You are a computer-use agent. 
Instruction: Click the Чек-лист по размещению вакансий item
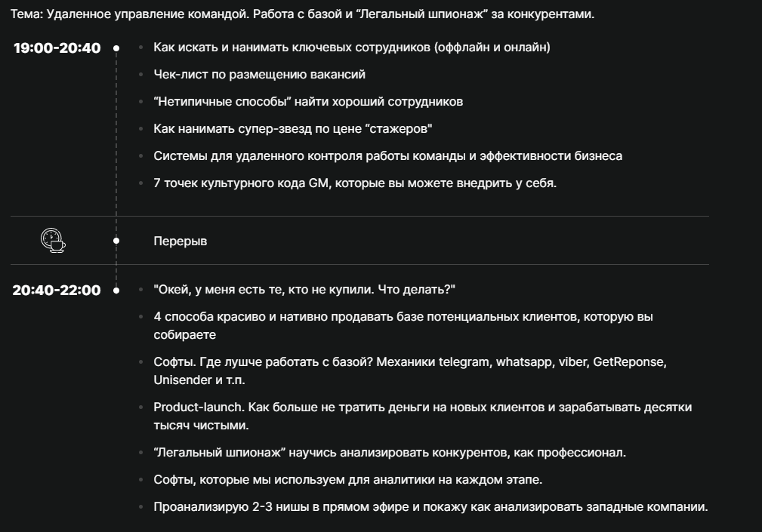(x=259, y=75)
